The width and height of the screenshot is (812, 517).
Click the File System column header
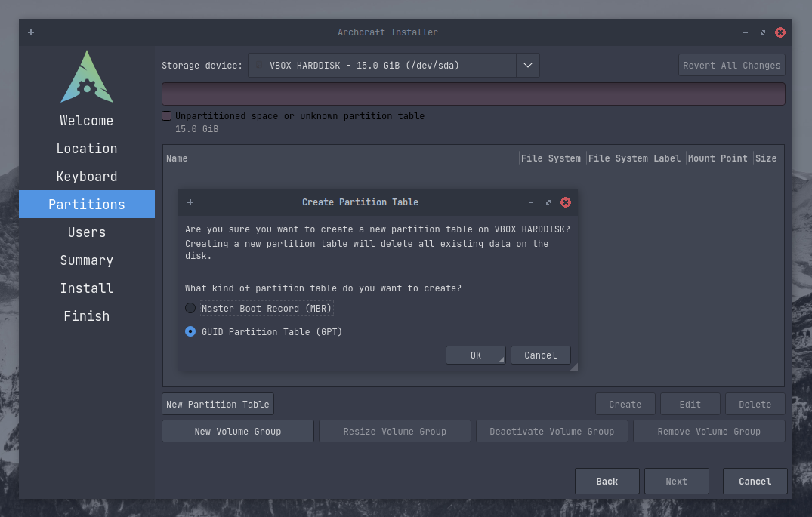551,158
